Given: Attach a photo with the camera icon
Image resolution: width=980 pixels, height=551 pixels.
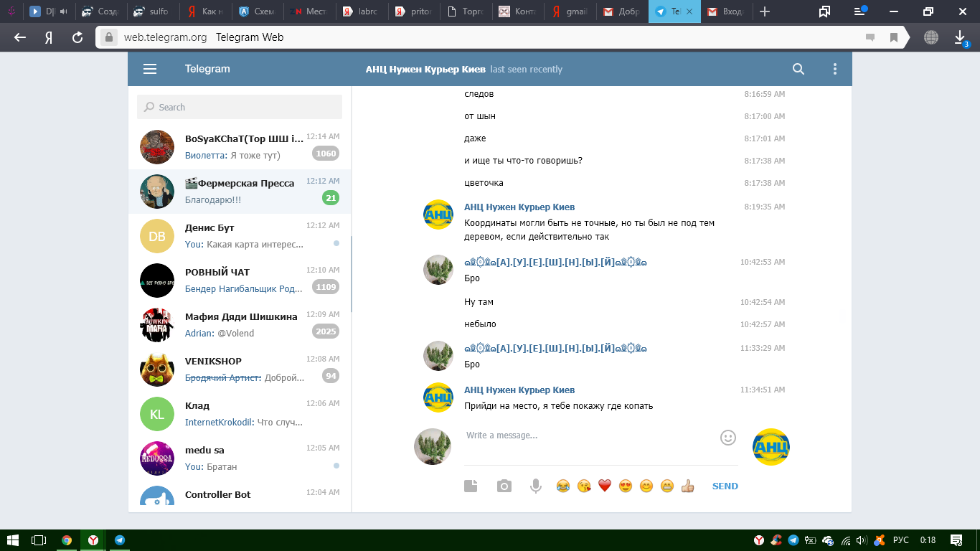Looking at the screenshot, I should coord(504,486).
